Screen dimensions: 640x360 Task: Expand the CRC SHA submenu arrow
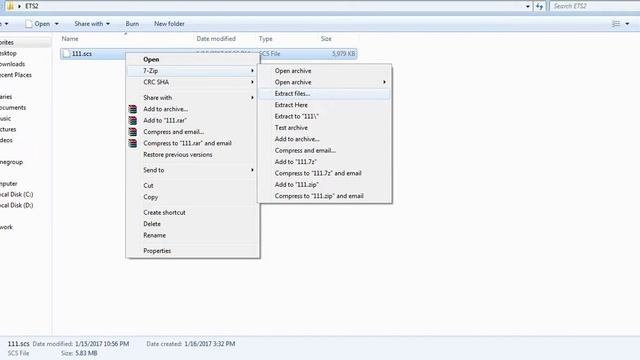[x=252, y=82]
